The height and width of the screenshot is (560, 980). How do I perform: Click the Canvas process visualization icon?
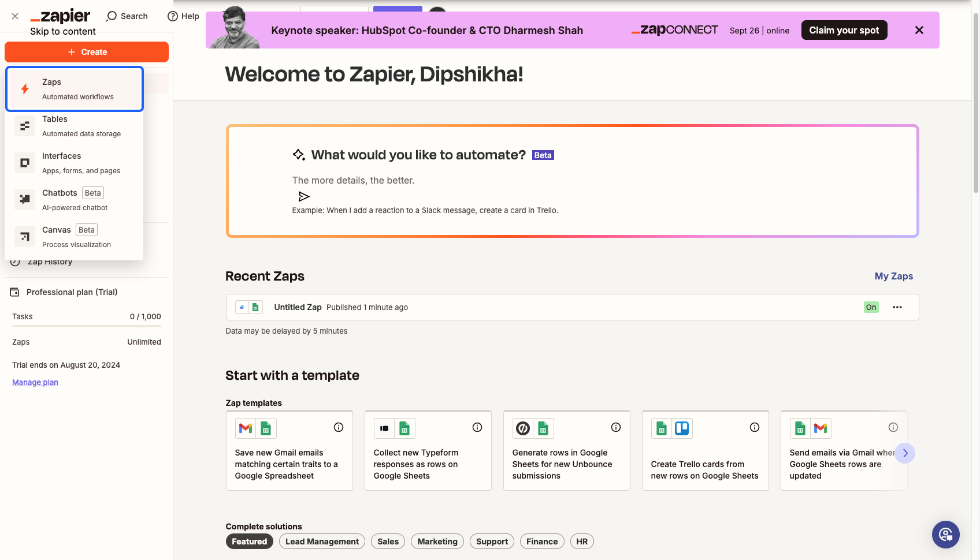[x=25, y=237]
